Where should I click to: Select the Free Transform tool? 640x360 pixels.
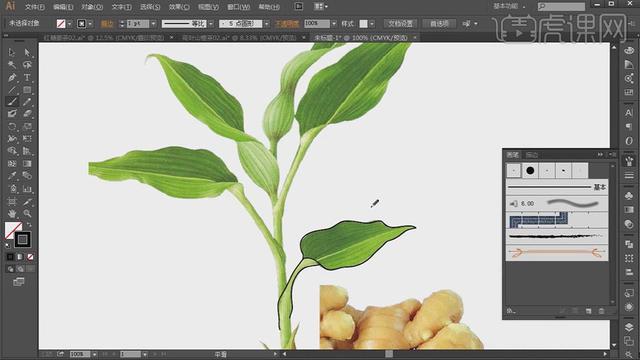click(x=27, y=139)
